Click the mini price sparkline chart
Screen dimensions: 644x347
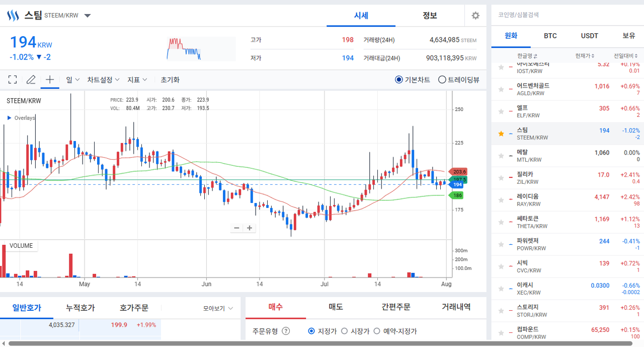(x=201, y=49)
